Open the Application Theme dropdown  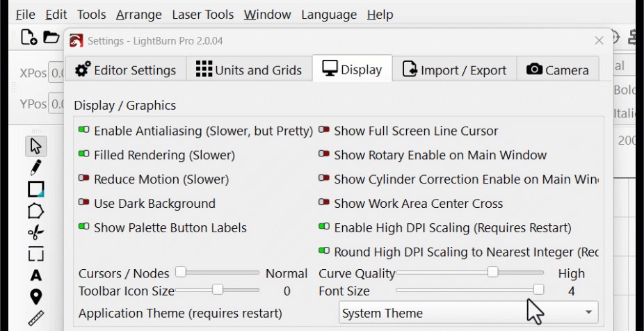(468, 313)
